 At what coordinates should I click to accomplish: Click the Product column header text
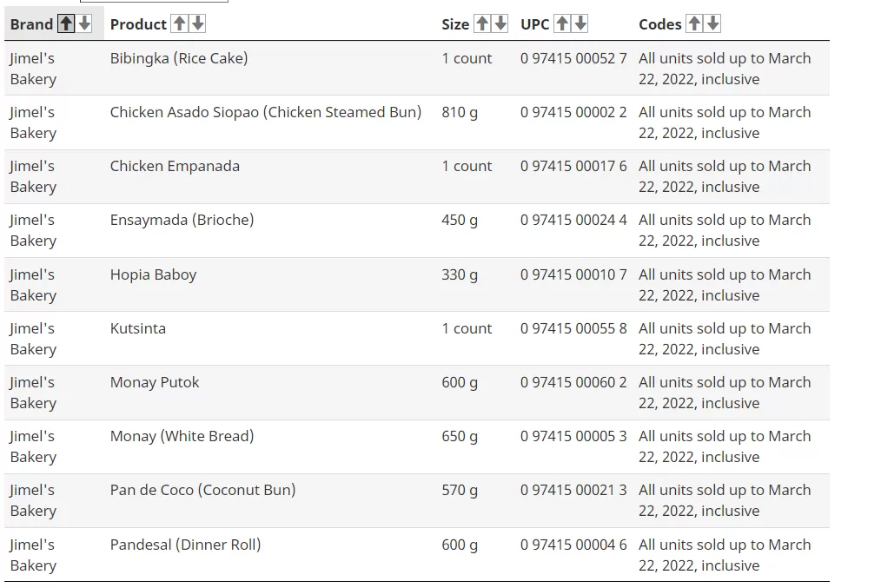[x=138, y=24]
